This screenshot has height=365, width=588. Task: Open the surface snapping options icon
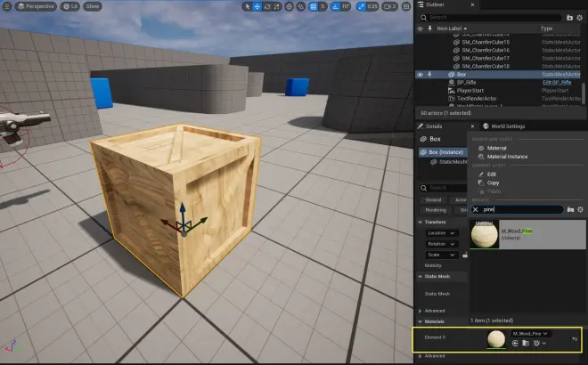click(x=301, y=6)
